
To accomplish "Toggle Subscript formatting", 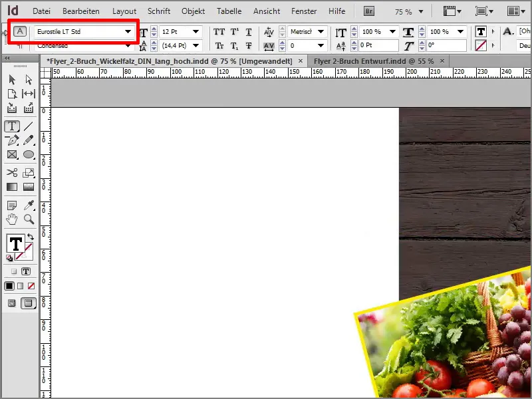I will [x=235, y=45].
